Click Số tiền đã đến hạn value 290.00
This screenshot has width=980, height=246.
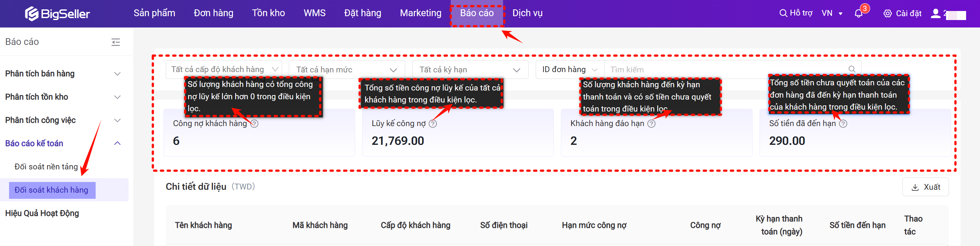[x=787, y=141]
